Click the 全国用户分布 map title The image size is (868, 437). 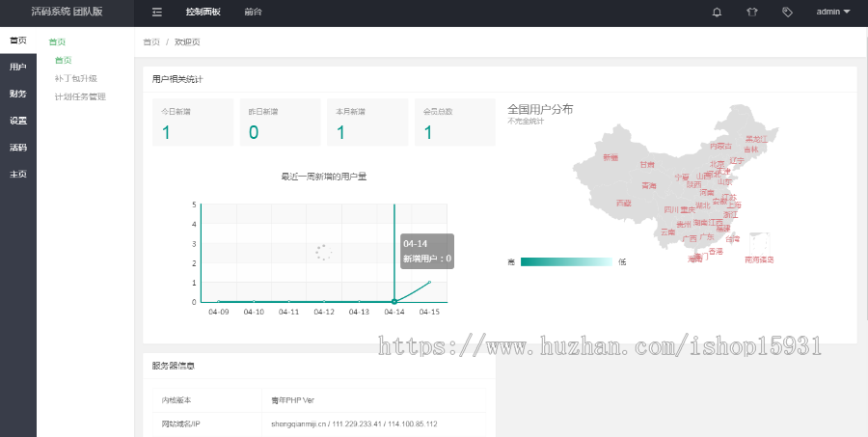tap(540, 109)
